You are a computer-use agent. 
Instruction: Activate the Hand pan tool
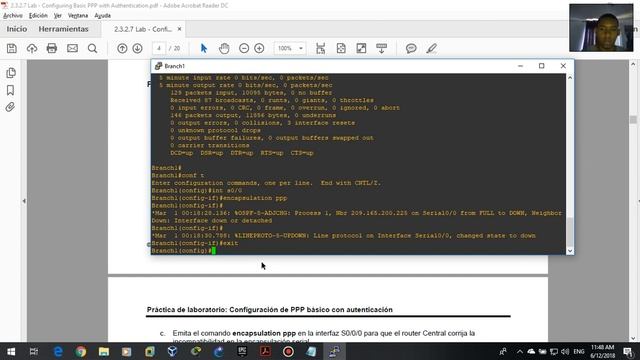(x=224, y=49)
